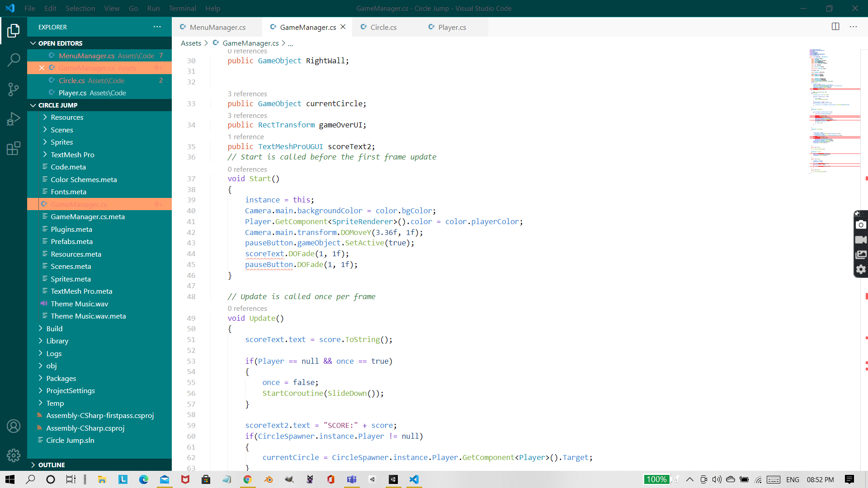
Task: Open editor More Actions ellipsis
Action: [853, 27]
